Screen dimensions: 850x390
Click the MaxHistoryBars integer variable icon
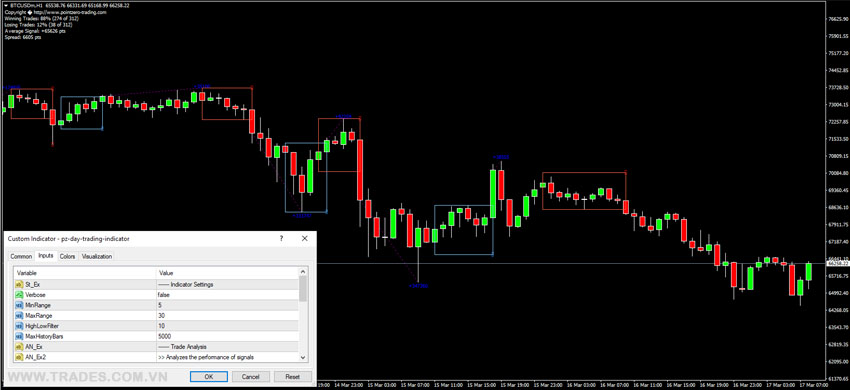tap(19, 336)
